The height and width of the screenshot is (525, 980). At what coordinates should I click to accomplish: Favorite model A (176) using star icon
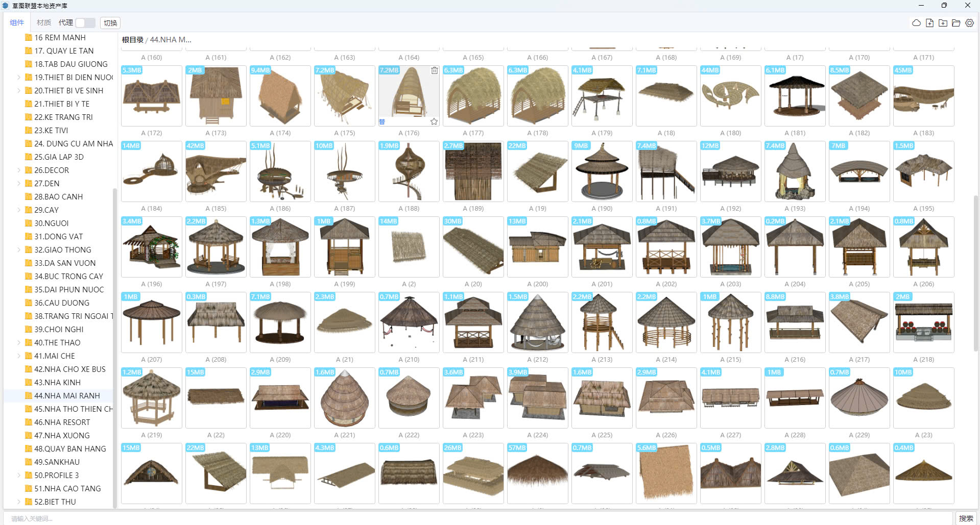coord(434,121)
